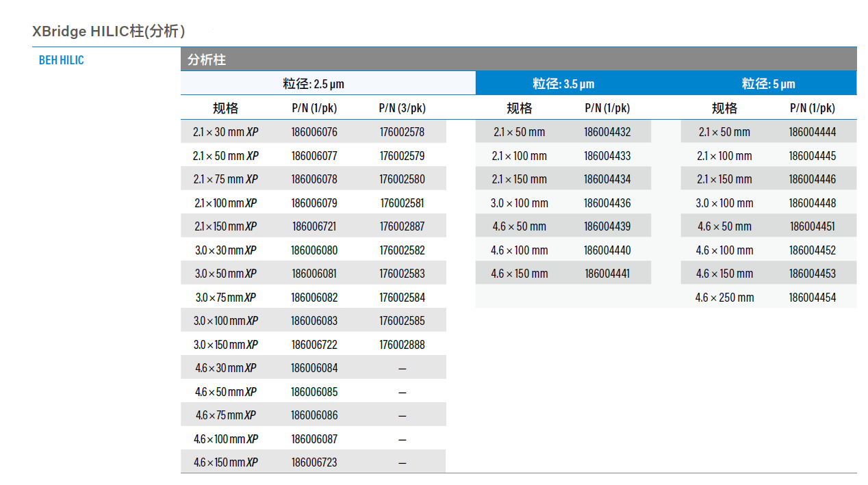Click part number 186004439
The height and width of the screenshot is (485, 868).
coord(607,226)
